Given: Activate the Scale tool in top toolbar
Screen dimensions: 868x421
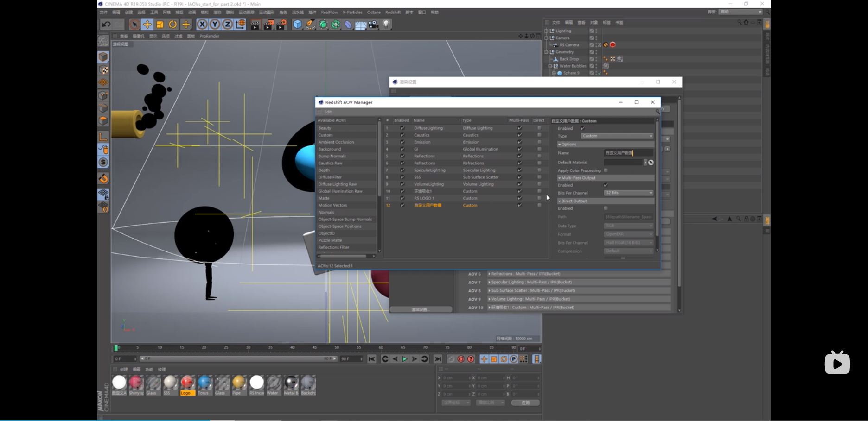Looking at the screenshot, I should (x=160, y=25).
